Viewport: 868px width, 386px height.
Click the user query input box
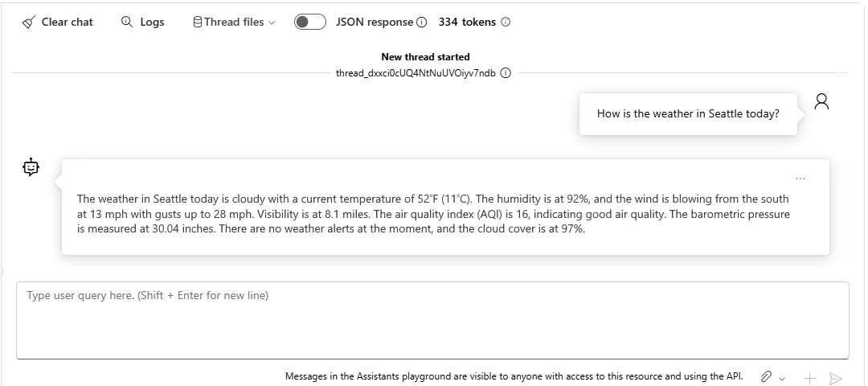coord(432,320)
